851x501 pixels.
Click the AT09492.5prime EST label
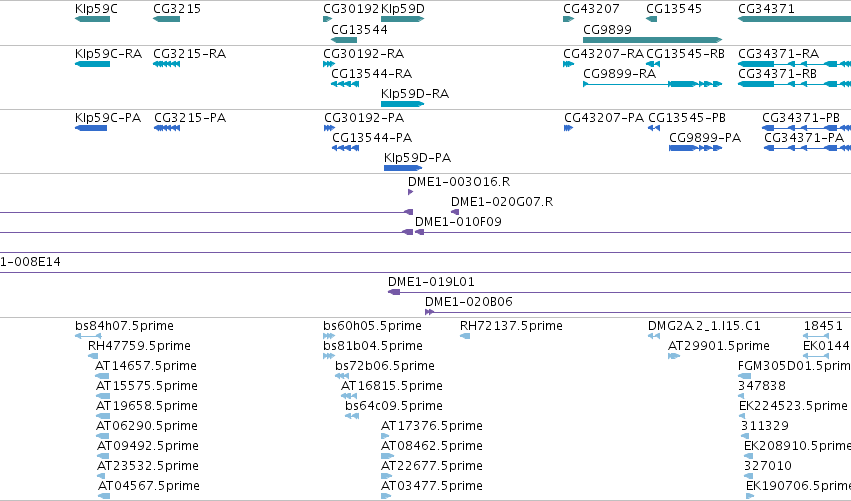pyautogui.click(x=148, y=446)
